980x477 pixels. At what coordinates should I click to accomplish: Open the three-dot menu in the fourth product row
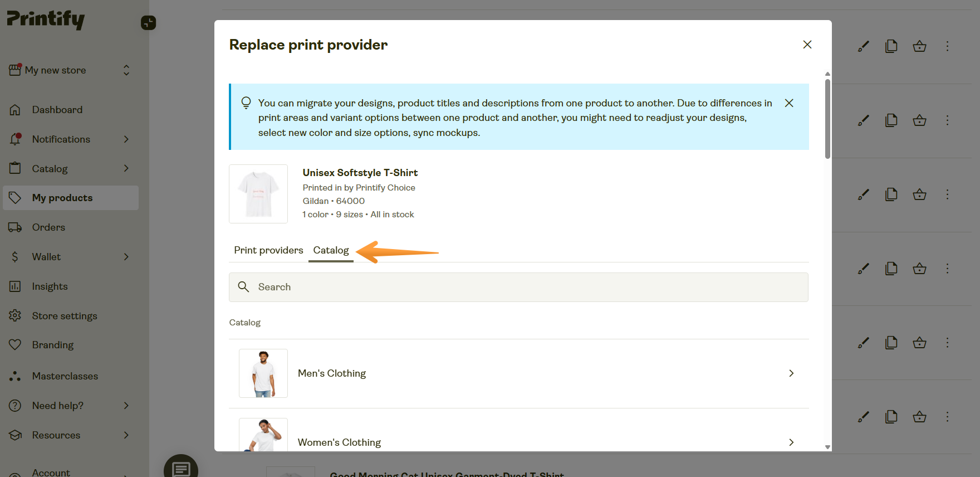[x=947, y=269]
